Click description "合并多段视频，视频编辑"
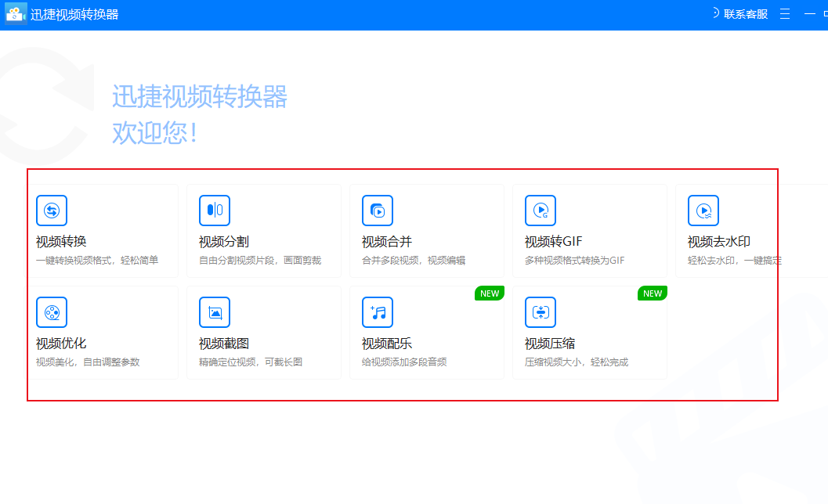This screenshot has width=828, height=504. tap(414, 261)
